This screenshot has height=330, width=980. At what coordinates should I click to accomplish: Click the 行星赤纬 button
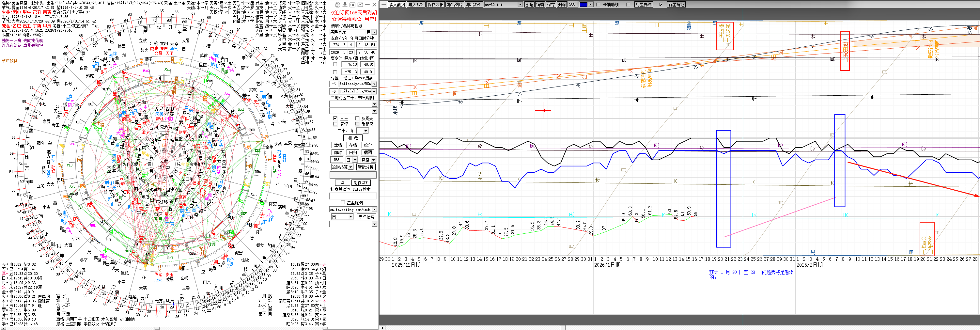(x=643, y=5)
